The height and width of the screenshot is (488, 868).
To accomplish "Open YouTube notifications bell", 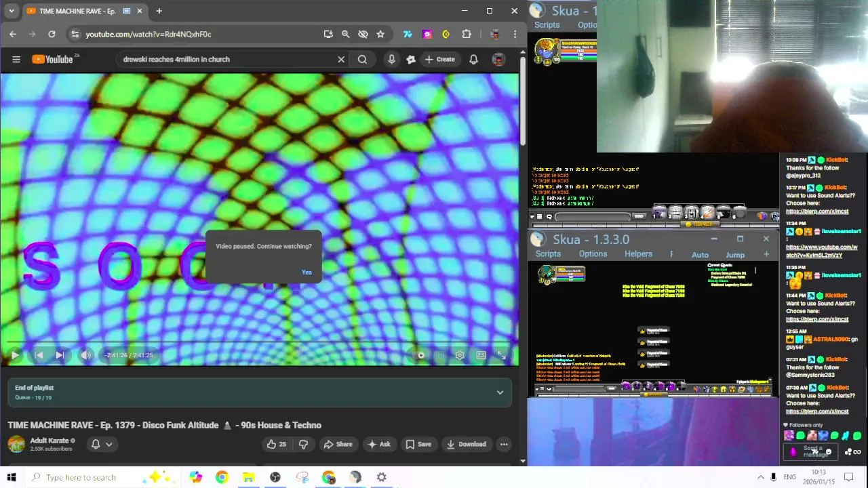I will 473,59.
